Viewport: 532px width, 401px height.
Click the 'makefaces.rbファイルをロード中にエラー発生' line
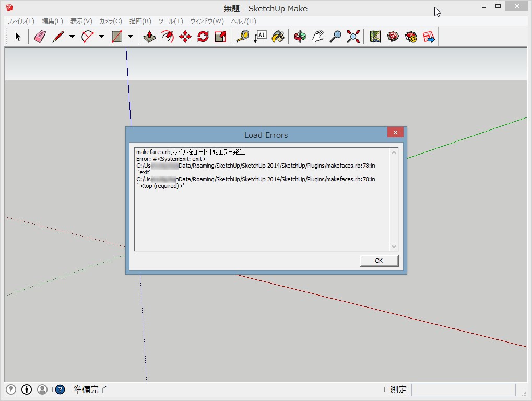[x=191, y=152]
